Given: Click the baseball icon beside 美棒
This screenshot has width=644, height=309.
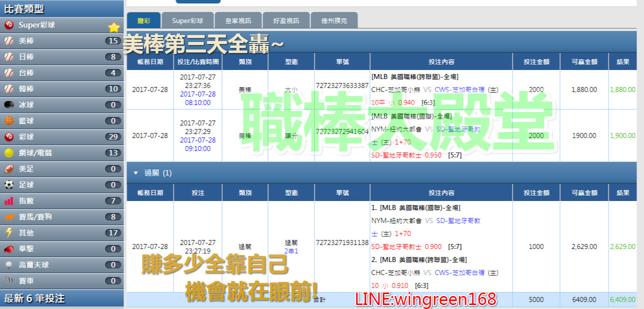Looking at the screenshot, I should pyautogui.click(x=9, y=41).
